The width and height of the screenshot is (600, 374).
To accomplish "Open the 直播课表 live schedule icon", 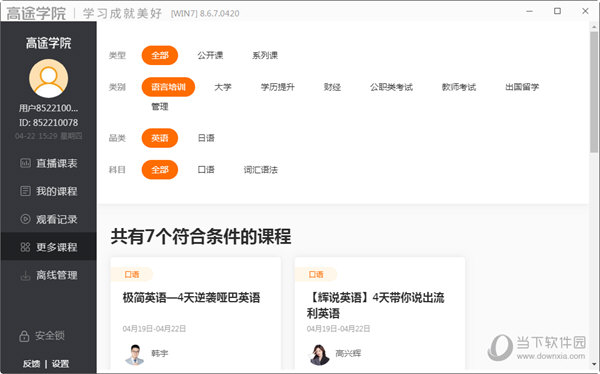I will tap(25, 163).
